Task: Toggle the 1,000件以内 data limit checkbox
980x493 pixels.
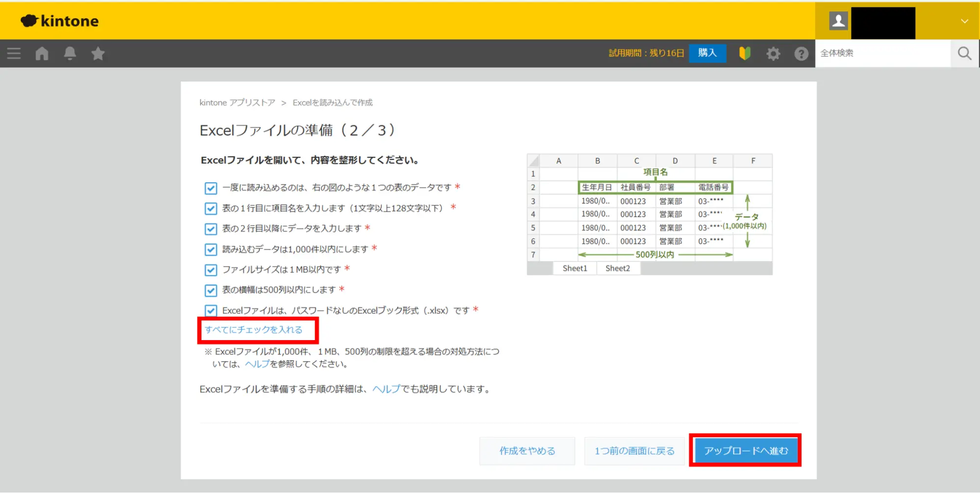Action: click(x=211, y=249)
